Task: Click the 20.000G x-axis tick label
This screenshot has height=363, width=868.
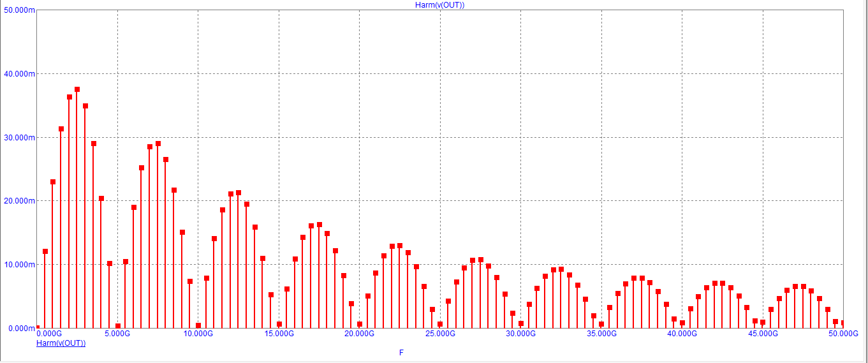Action: click(x=359, y=334)
